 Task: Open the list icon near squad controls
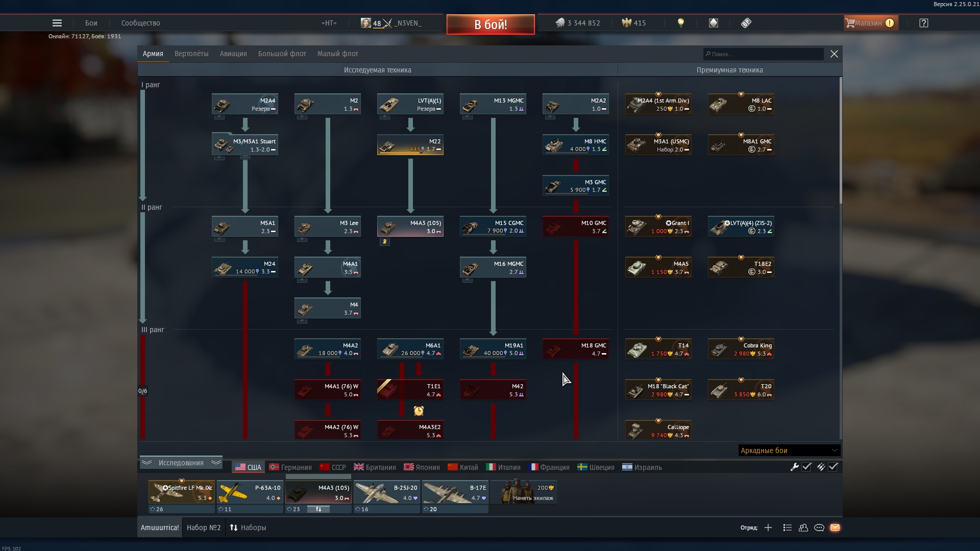[x=787, y=528]
